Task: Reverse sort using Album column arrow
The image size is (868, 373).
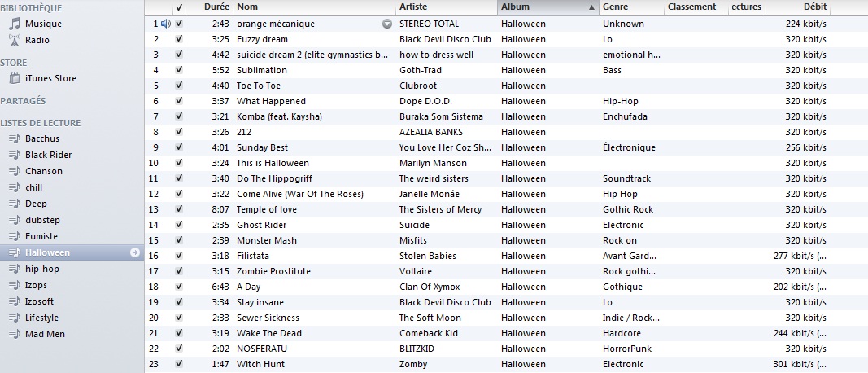Action: pos(591,7)
